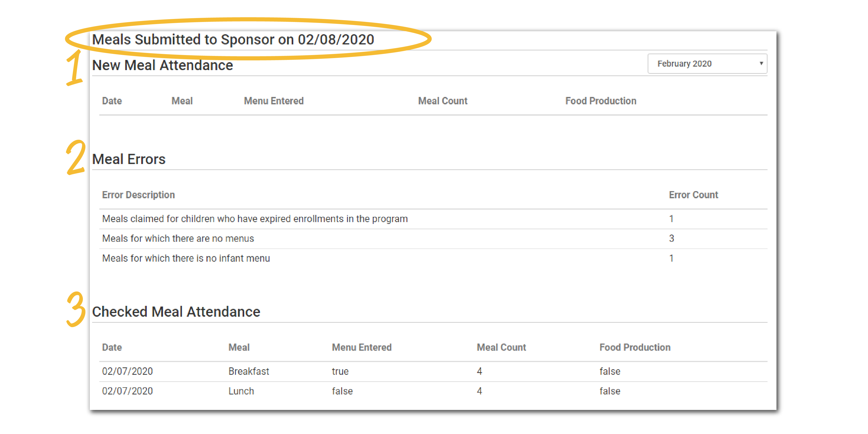Select the expired enrollments error row
The height and width of the screenshot is (434, 868).
tap(255, 219)
